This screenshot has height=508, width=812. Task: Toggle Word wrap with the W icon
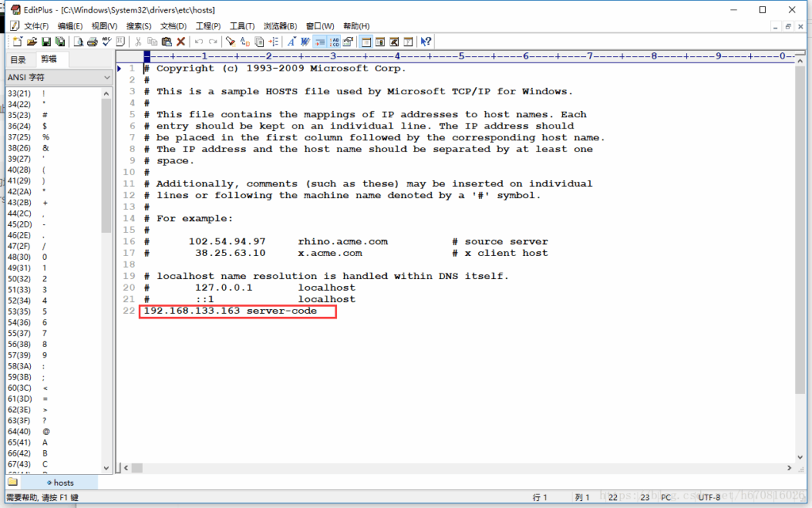(305, 41)
